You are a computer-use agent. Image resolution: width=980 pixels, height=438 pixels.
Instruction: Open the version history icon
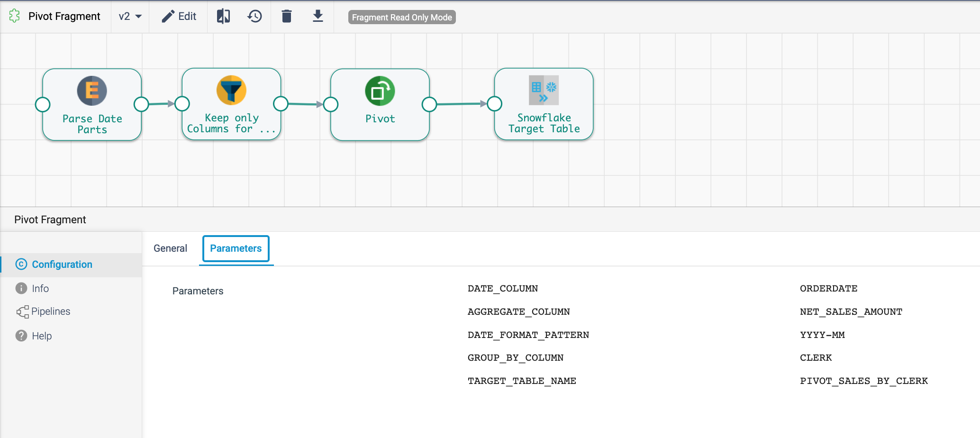click(x=254, y=17)
